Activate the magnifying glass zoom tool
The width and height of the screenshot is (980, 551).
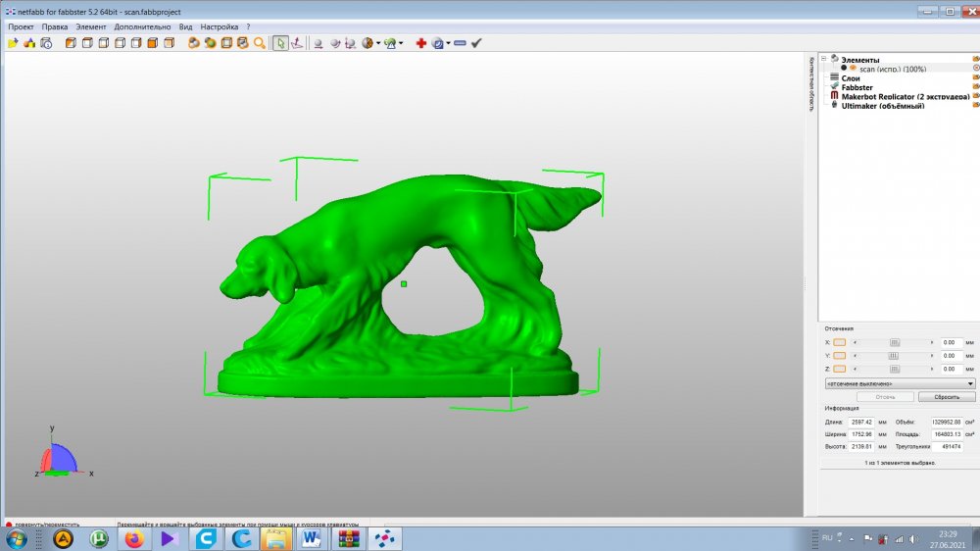click(260, 43)
